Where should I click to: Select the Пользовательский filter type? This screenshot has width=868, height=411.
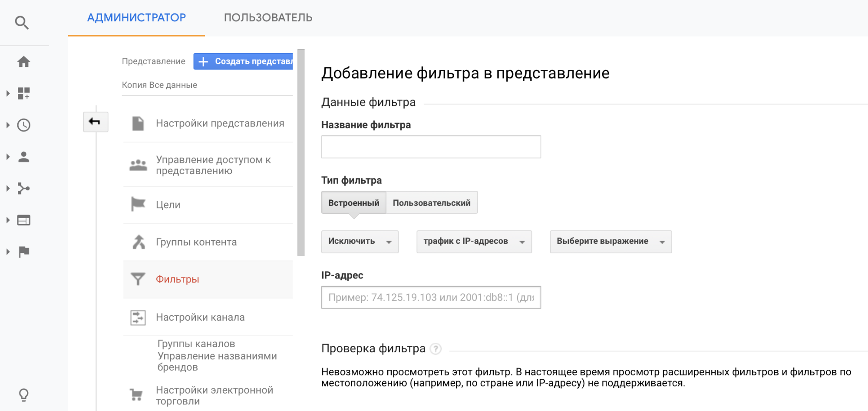pos(432,203)
